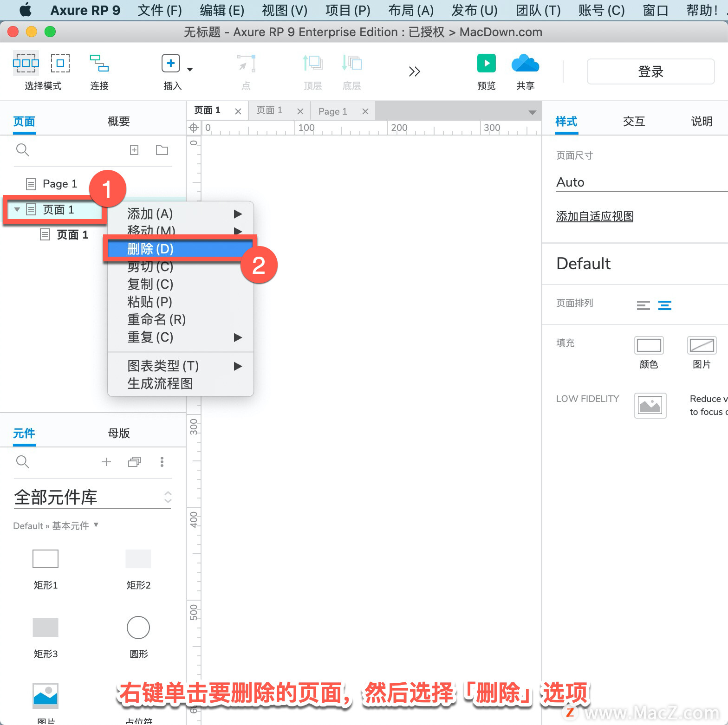The image size is (728, 725).
Task: Expand the 图表类型 (T) submenu
Action: (181, 366)
